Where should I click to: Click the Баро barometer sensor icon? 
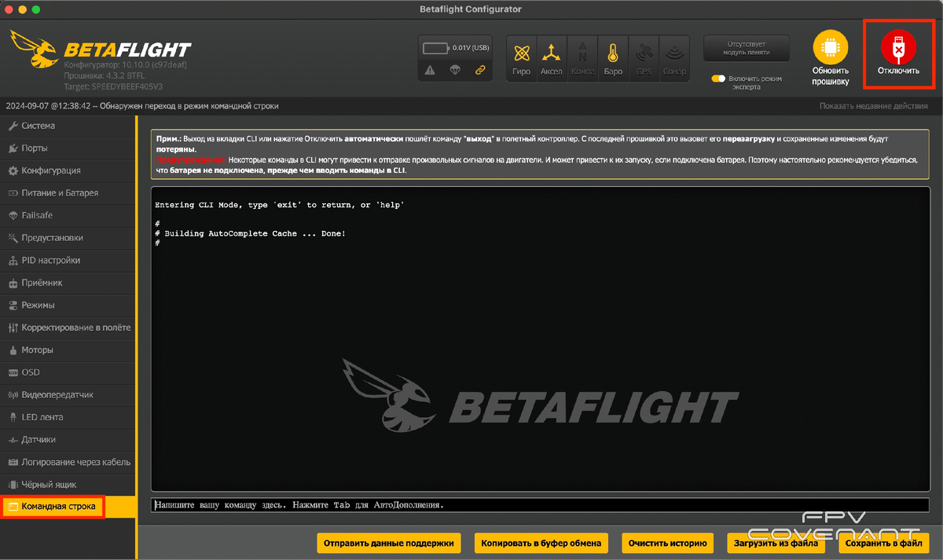click(x=613, y=53)
